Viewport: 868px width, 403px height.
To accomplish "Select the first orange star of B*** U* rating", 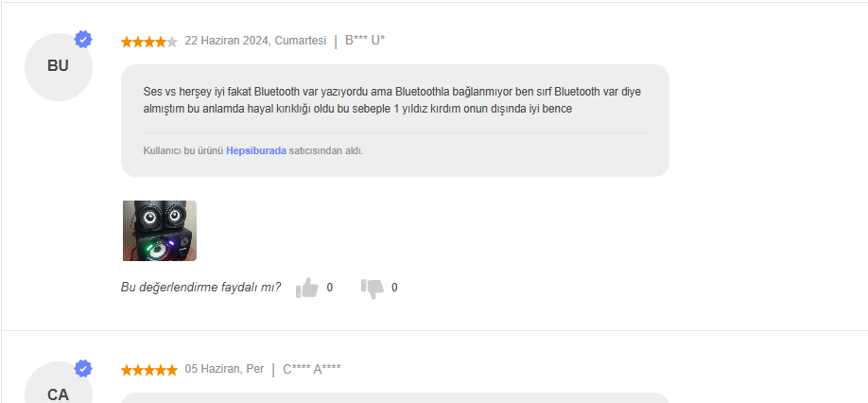I will click(127, 42).
